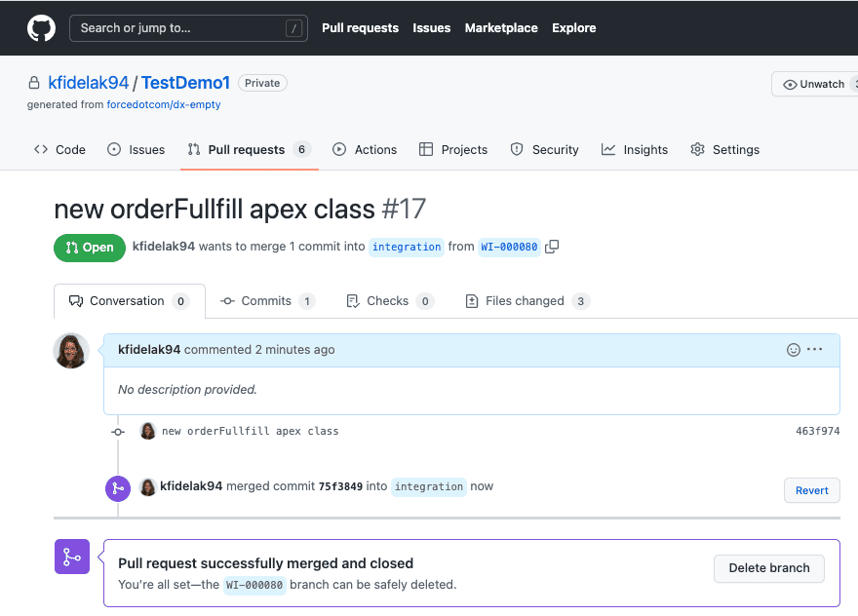Switch to the Commits tab
This screenshot has height=616, width=858.
(x=267, y=301)
